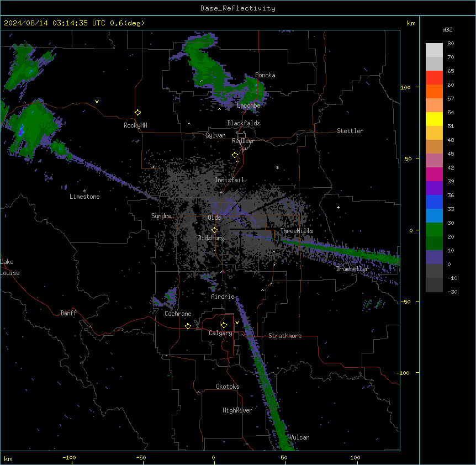Click the 80 value on the dBZ legend
Screen dimensions: 476x465
click(x=451, y=44)
